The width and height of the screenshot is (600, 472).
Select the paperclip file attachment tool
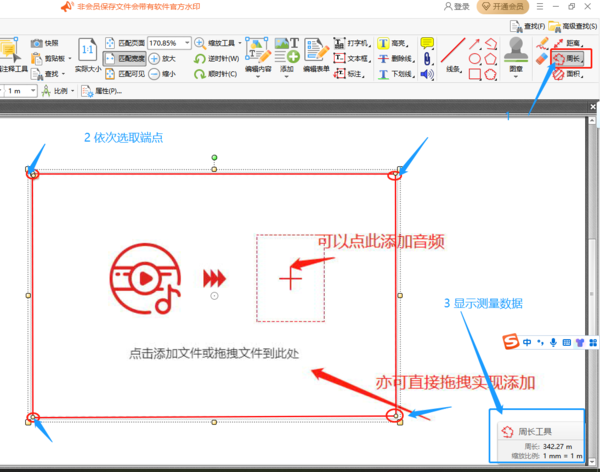click(x=427, y=59)
